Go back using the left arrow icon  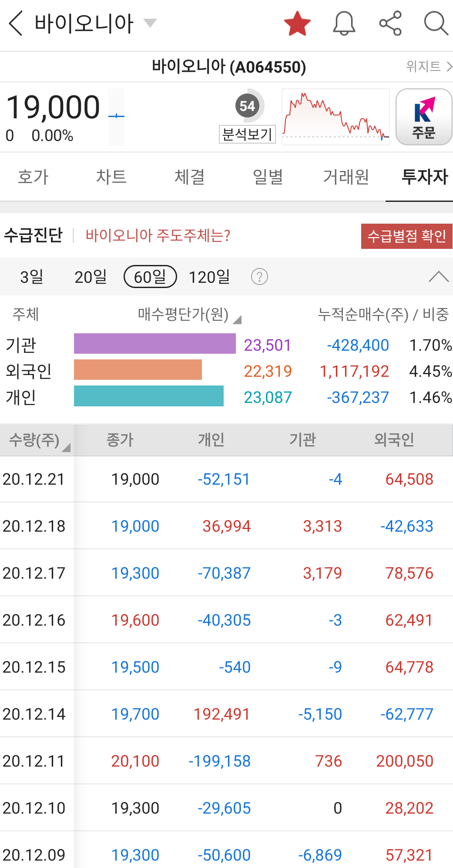[x=16, y=23]
